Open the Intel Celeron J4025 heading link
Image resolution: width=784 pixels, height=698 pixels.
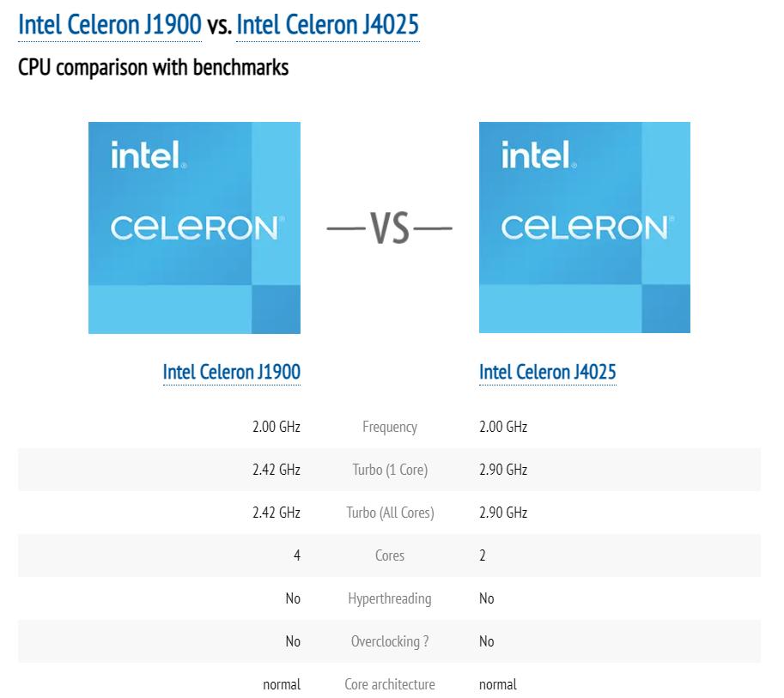[x=327, y=25]
